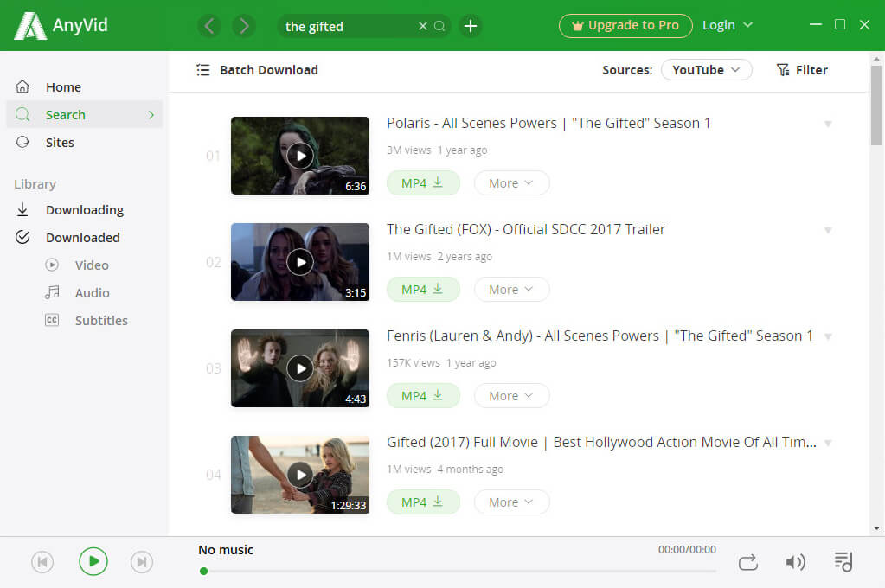Open More options for the Polaris video
This screenshot has width=885, height=588.
click(x=511, y=182)
